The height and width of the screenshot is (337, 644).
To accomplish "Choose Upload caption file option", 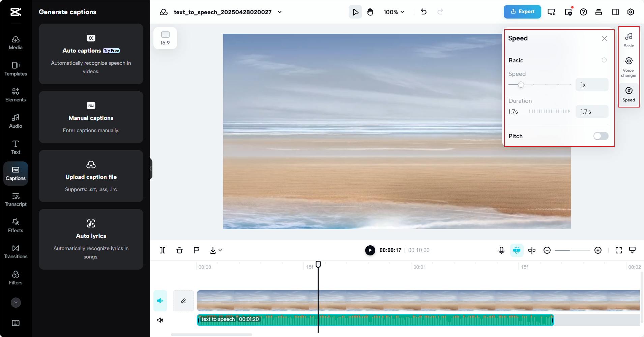I will [x=91, y=176].
